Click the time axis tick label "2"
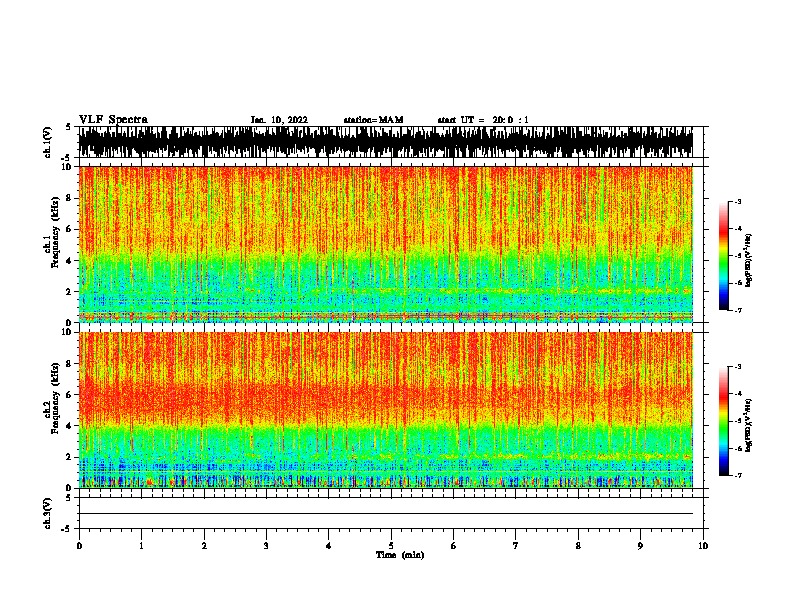 pyautogui.click(x=204, y=546)
